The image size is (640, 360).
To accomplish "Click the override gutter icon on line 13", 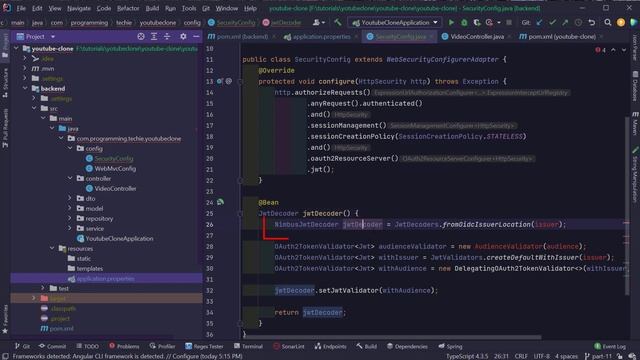I will point(220,81).
